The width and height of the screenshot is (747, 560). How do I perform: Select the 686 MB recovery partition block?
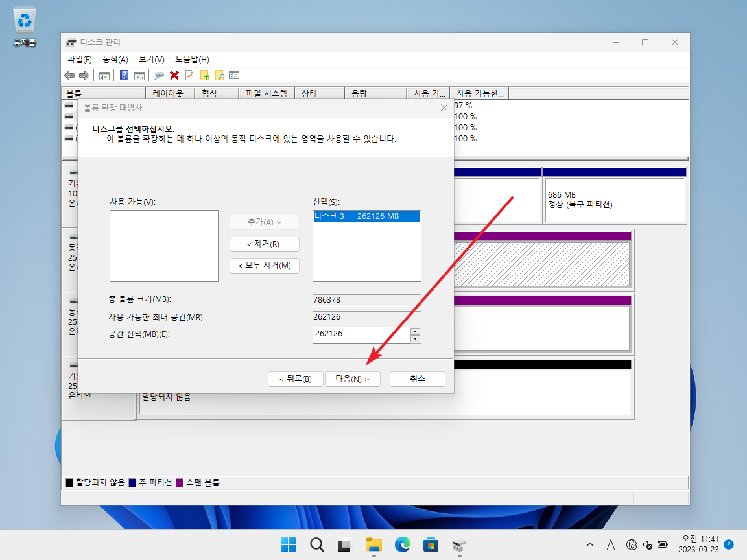615,196
